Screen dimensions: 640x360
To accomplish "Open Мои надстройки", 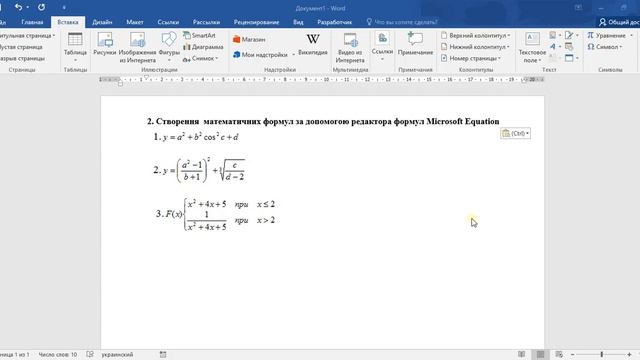I will click(x=260, y=54).
